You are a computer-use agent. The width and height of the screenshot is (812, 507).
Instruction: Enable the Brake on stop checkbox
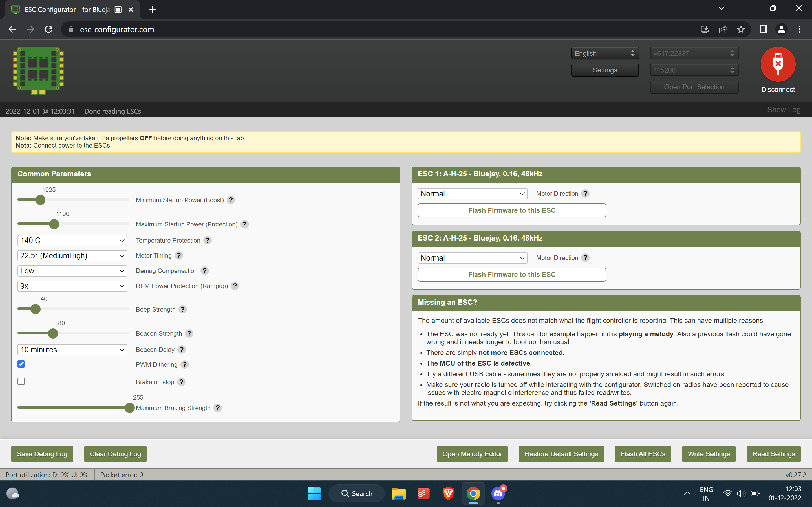(x=21, y=382)
